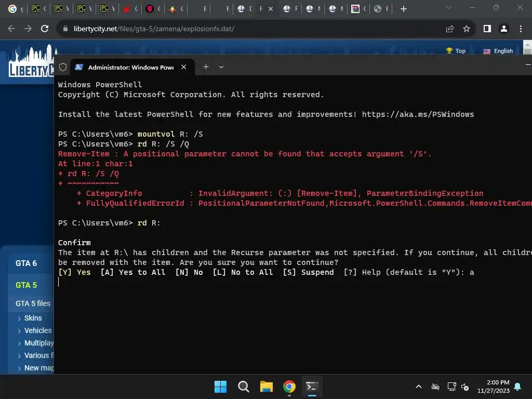Select the Administrator: Windows PowerShell tab

[130, 67]
